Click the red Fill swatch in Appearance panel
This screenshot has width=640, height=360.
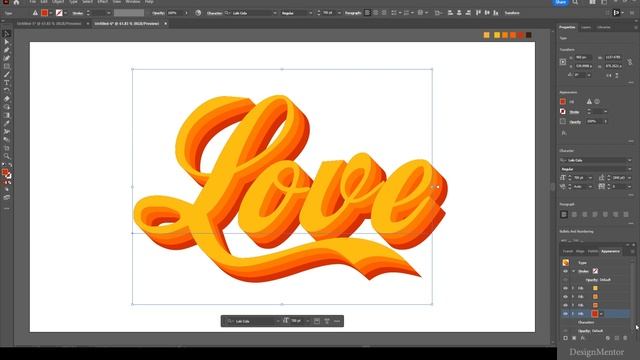click(595, 314)
